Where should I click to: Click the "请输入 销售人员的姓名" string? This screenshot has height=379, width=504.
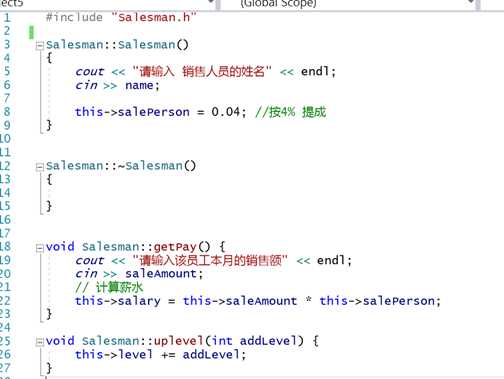(202, 71)
